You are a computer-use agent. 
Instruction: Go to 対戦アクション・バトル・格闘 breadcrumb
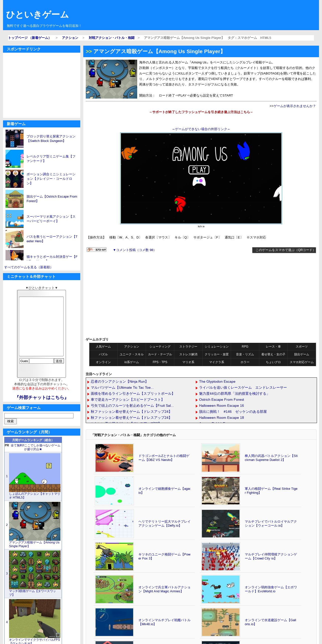(x=111, y=38)
